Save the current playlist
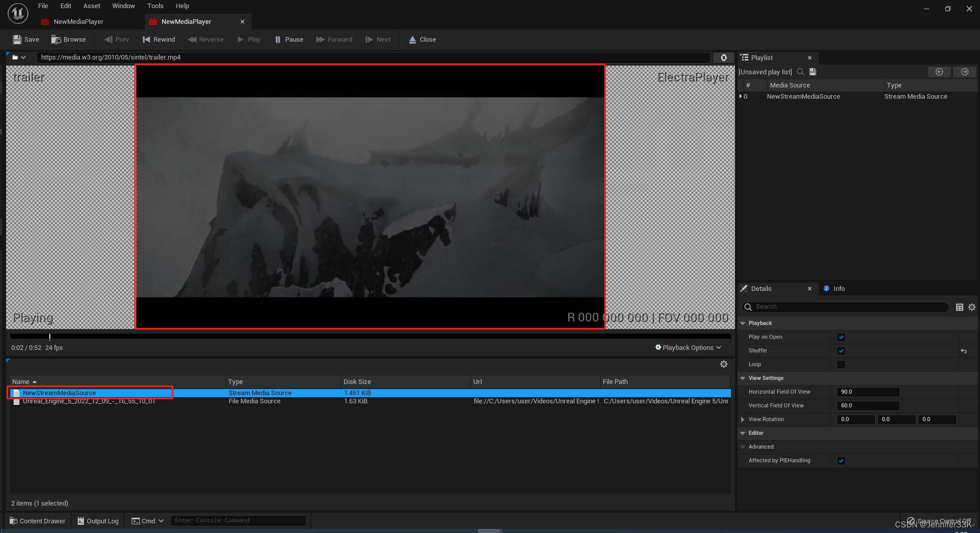The image size is (980, 533). coord(812,72)
